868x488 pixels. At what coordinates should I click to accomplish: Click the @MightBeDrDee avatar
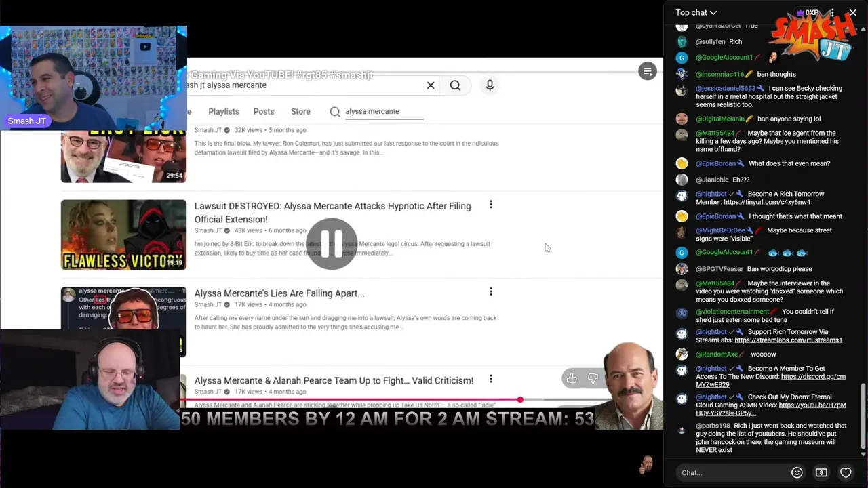tap(682, 231)
